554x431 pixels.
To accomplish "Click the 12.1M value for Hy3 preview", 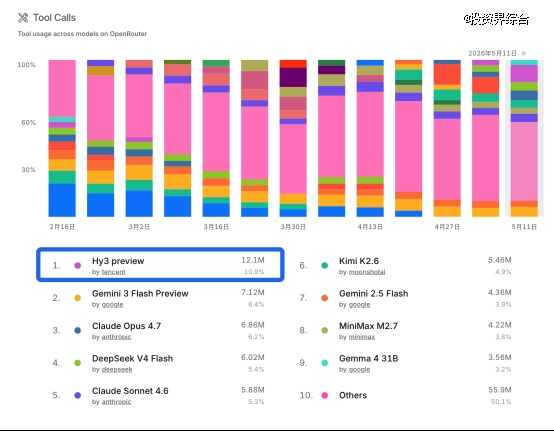I will (253, 260).
